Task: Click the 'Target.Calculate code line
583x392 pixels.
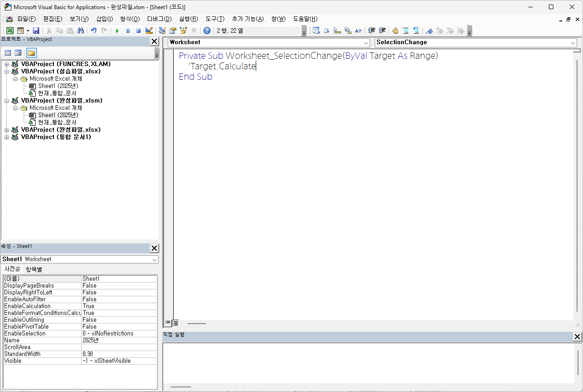Action: (x=222, y=66)
